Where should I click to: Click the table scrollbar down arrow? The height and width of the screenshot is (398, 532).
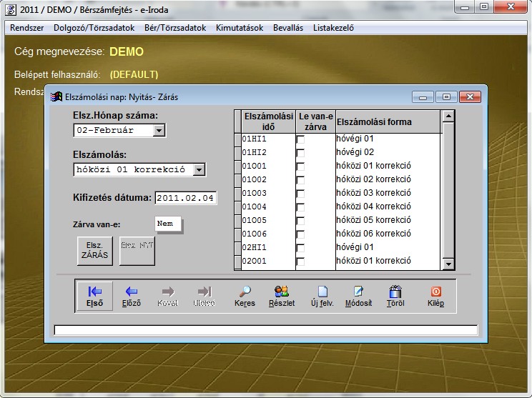point(448,264)
